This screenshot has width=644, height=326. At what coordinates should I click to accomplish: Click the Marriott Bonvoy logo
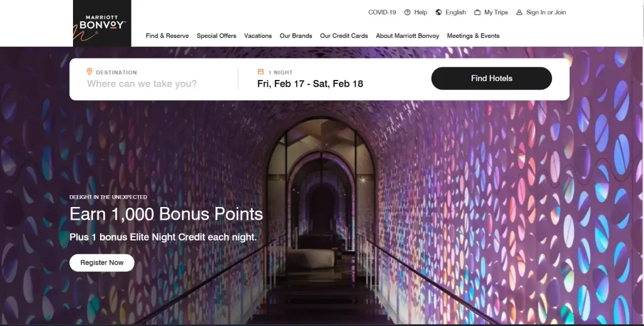pos(102,23)
